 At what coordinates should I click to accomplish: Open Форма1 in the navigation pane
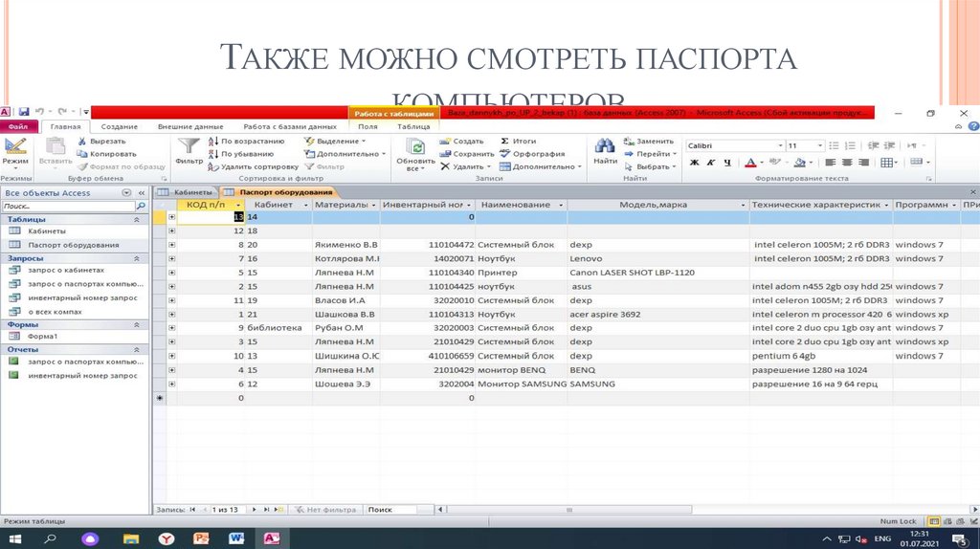[x=43, y=337]
